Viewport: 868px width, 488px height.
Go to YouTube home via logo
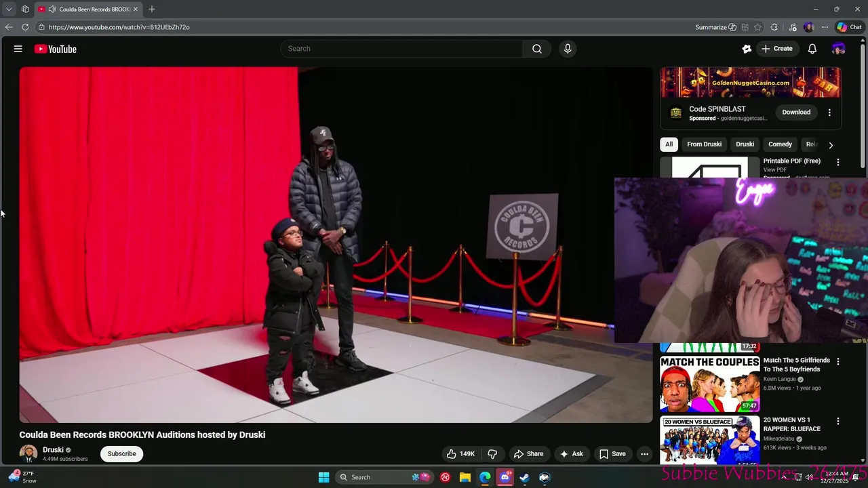[56, 49]
